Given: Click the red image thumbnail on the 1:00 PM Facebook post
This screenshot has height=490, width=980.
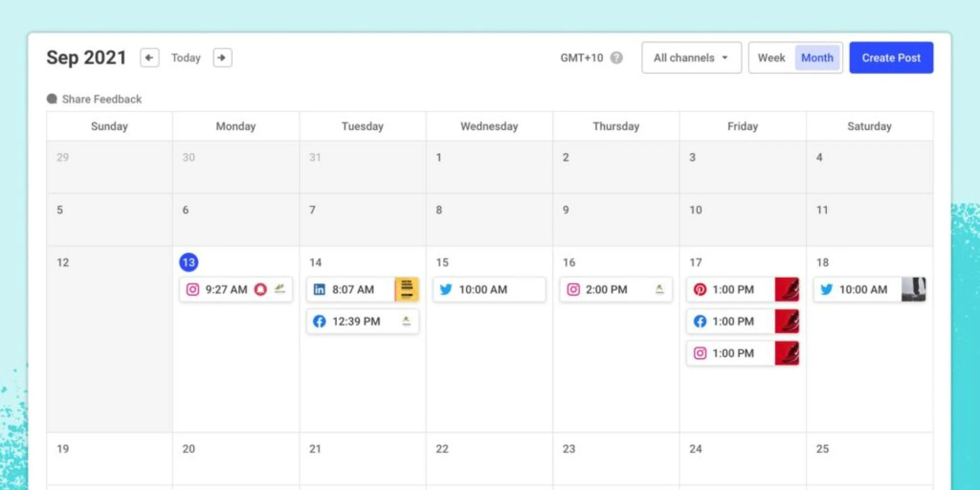Looking at the screenshot, I should 787,322.
